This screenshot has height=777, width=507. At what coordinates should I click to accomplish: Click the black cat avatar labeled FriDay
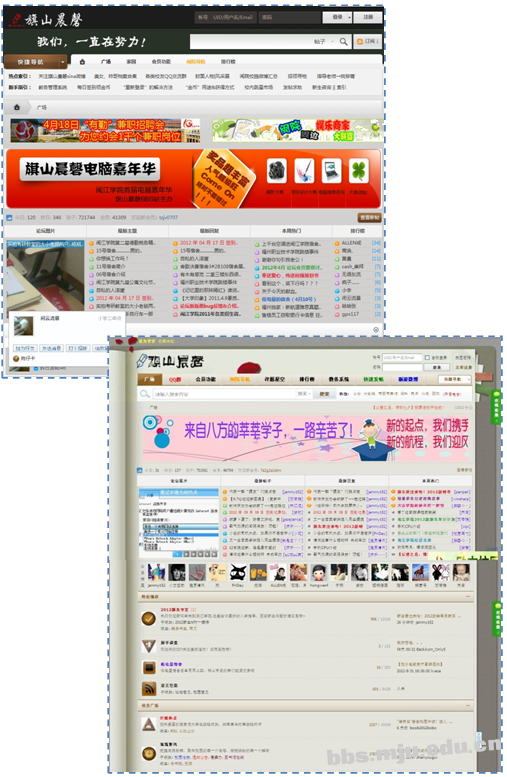point(238,573)
